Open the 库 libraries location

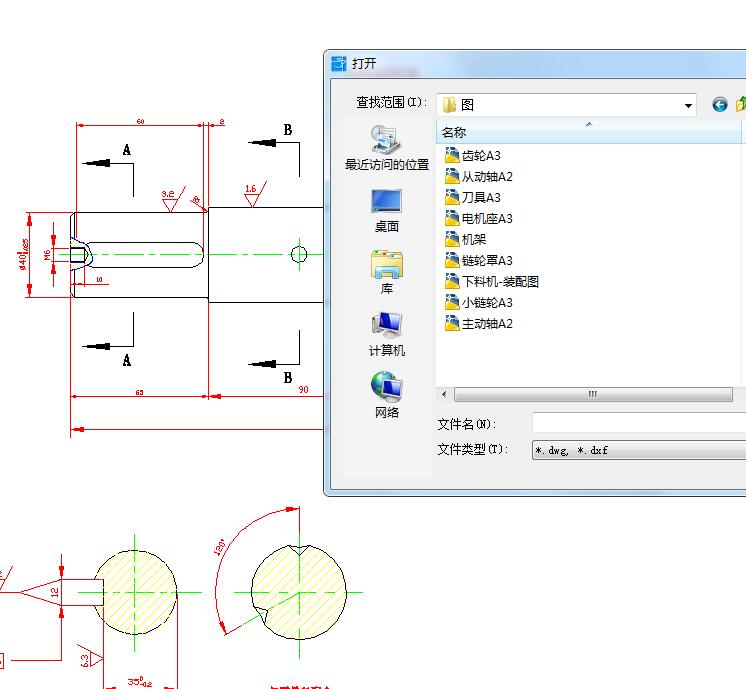pyautogui.click(x=387, y=272)
